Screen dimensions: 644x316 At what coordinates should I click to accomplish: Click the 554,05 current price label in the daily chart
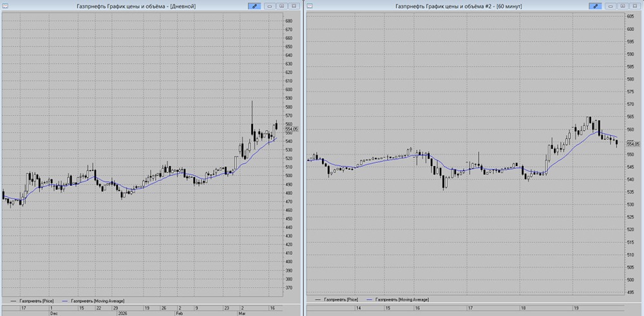(292, 129)
